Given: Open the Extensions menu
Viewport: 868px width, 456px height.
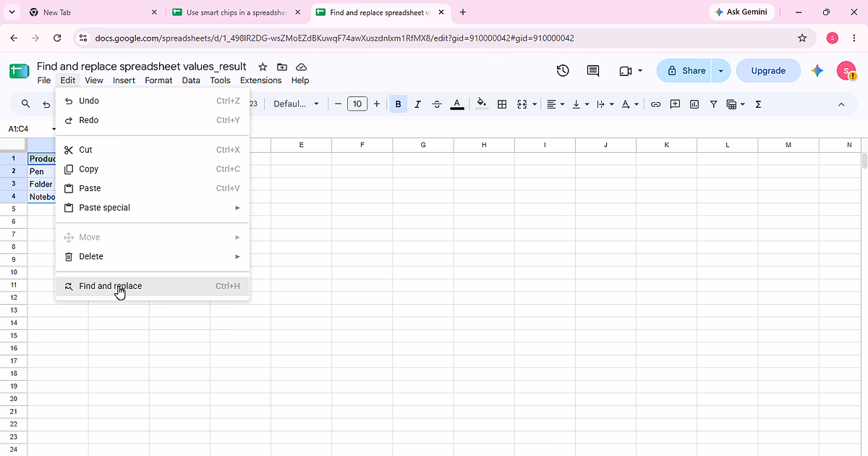Looking at the screenshot, I should click(x=260, y=80).
